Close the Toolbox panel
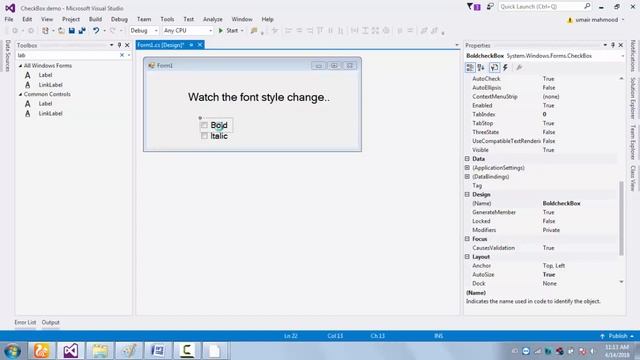640x360 pixels. coord(127,45)
